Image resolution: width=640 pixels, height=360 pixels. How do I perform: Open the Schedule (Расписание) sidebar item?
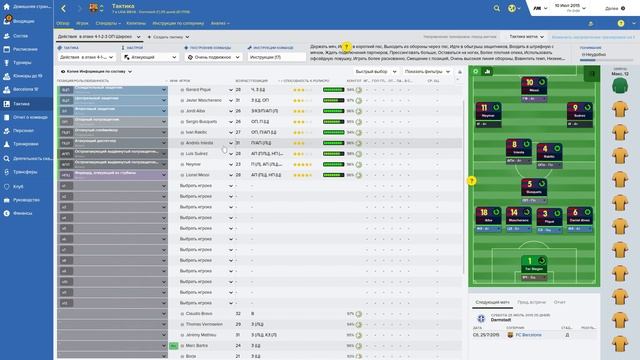pyautogui.click(x=25, y=49)
